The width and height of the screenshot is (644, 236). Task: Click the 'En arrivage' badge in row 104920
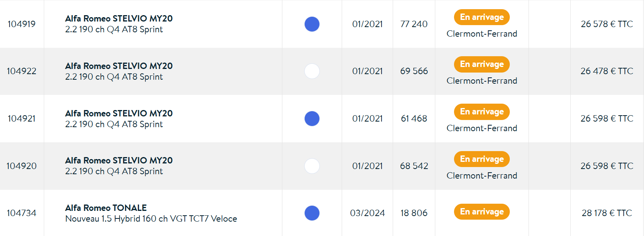(x=482, y=159)
